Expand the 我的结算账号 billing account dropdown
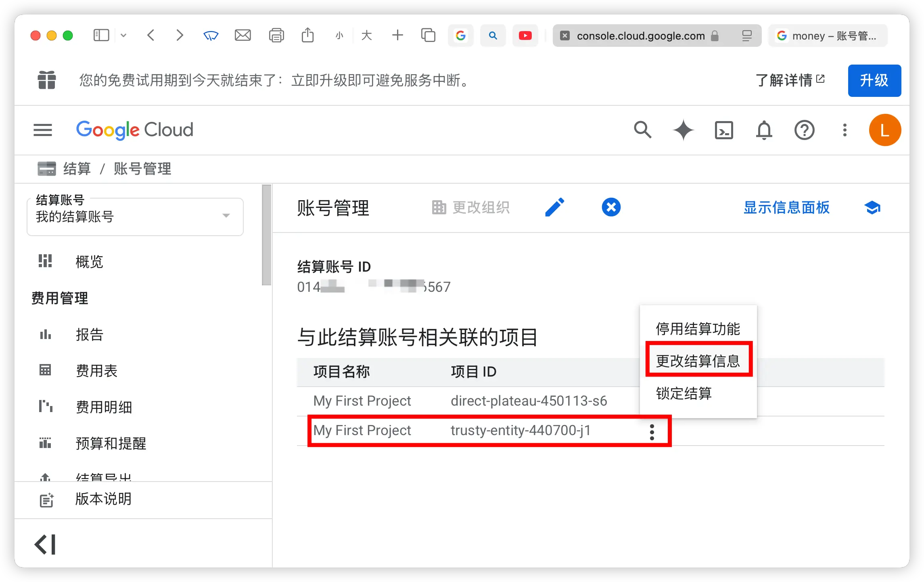Viewport: 924px width, 582px height. [x=135, y=216]
